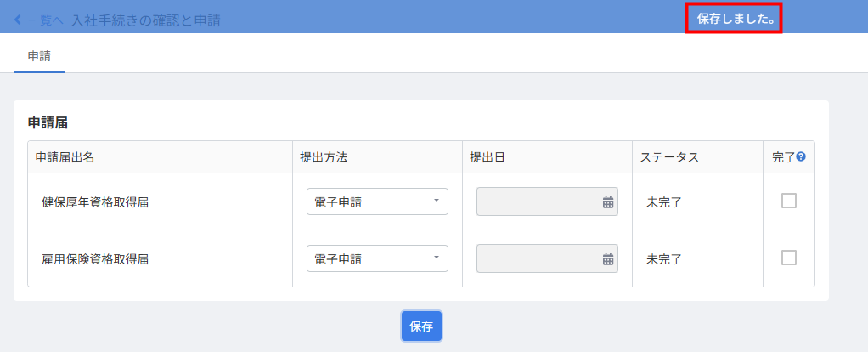The image size is (868, 352).
Task: Click the help question icon next to 完了
Action: coord(800,157)
